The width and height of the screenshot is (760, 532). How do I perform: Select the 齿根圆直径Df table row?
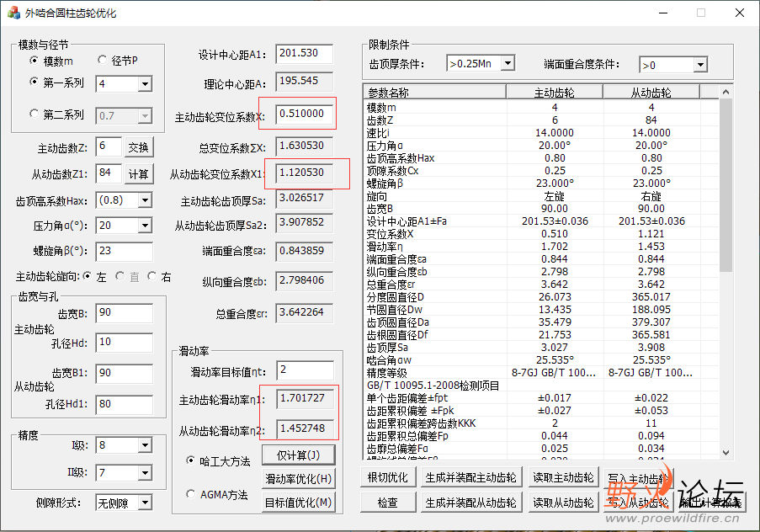pyautogui.click(x=541, y=335)
